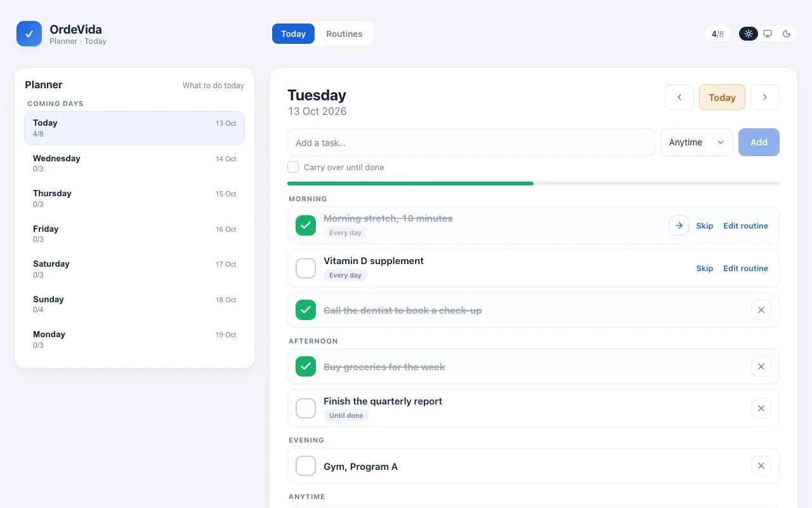Viewport: 812px width, 508px height.
Task: Switch to Routines tab
Action: tap(344, 34)
